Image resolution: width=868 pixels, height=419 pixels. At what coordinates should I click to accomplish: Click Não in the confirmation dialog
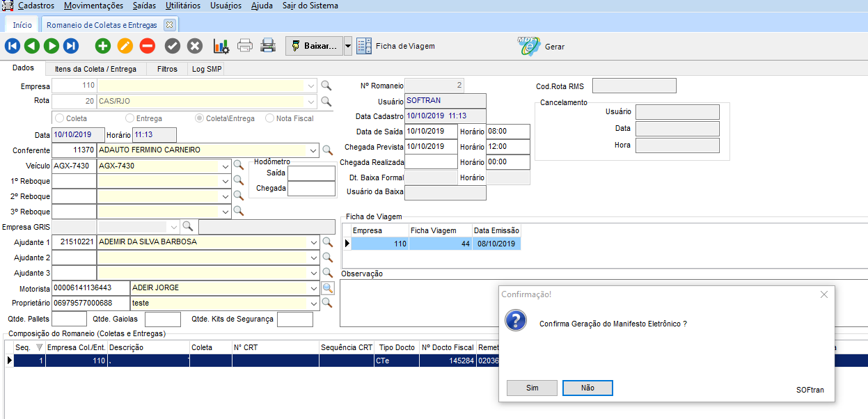coord(587,388)
